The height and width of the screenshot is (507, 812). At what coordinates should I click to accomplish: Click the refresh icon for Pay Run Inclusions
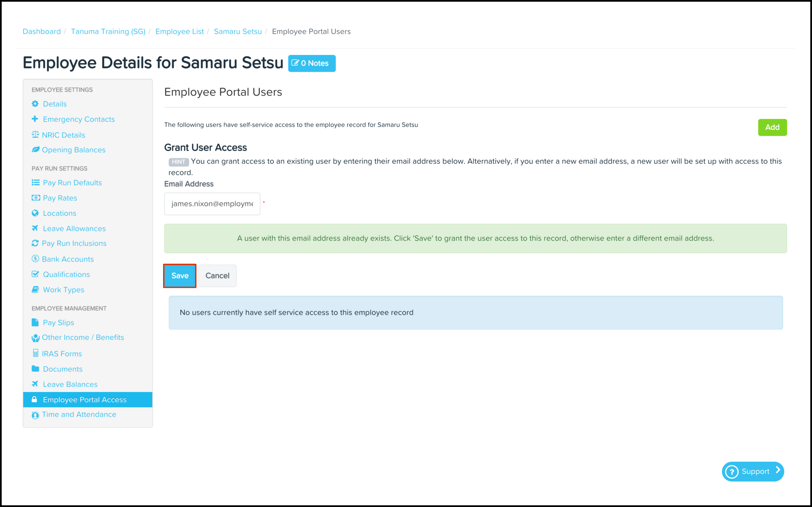click(x=35, y=243)
